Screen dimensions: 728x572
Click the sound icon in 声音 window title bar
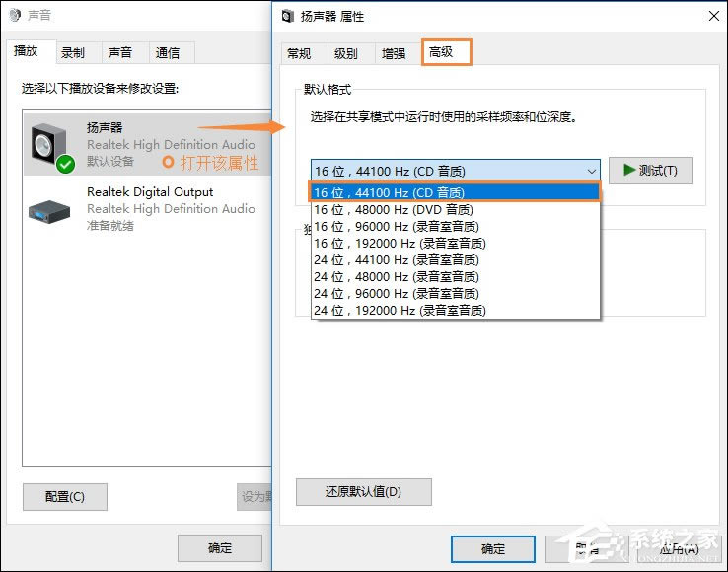[15, 15]
